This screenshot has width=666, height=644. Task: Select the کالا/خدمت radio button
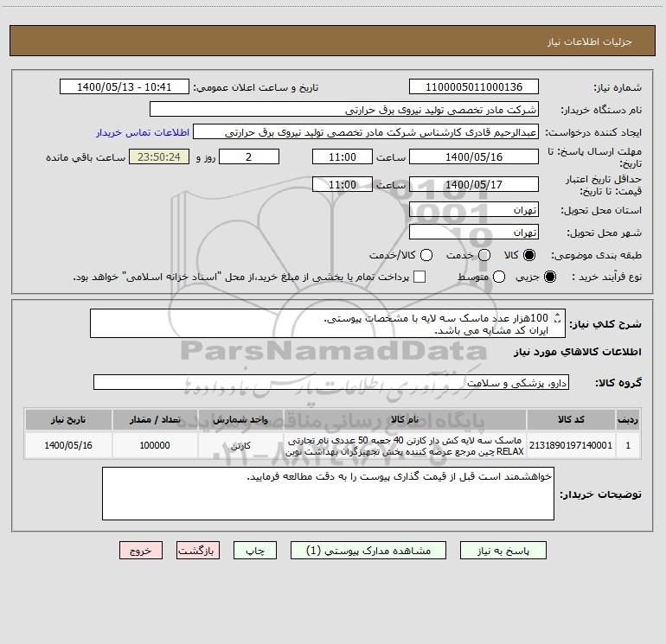point(426,255)
